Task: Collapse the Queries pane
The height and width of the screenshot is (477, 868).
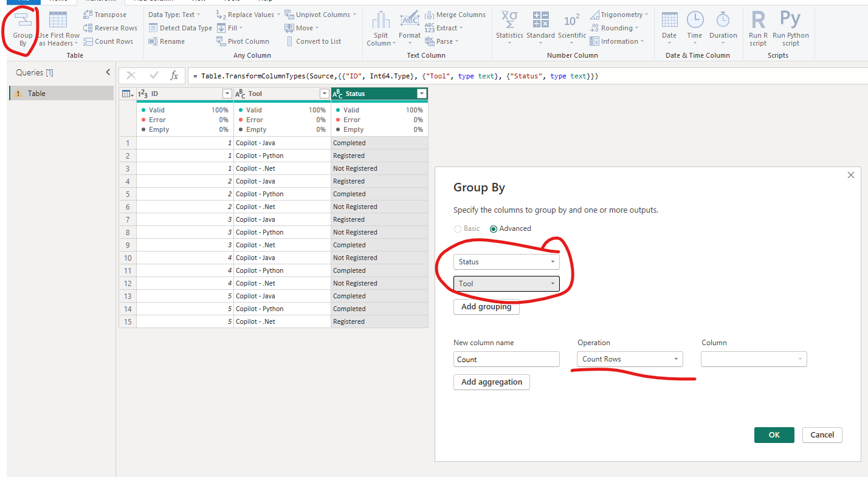Action: tap(108, 72)
